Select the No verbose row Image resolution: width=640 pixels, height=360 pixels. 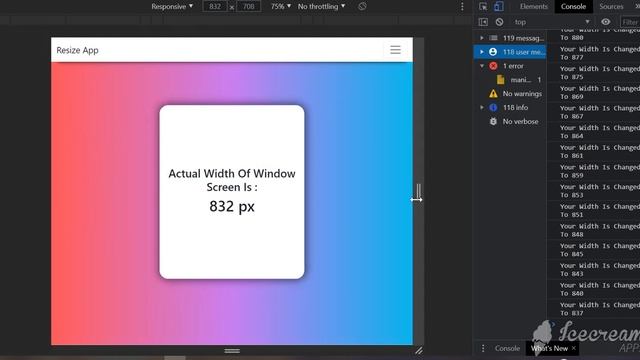510,121
